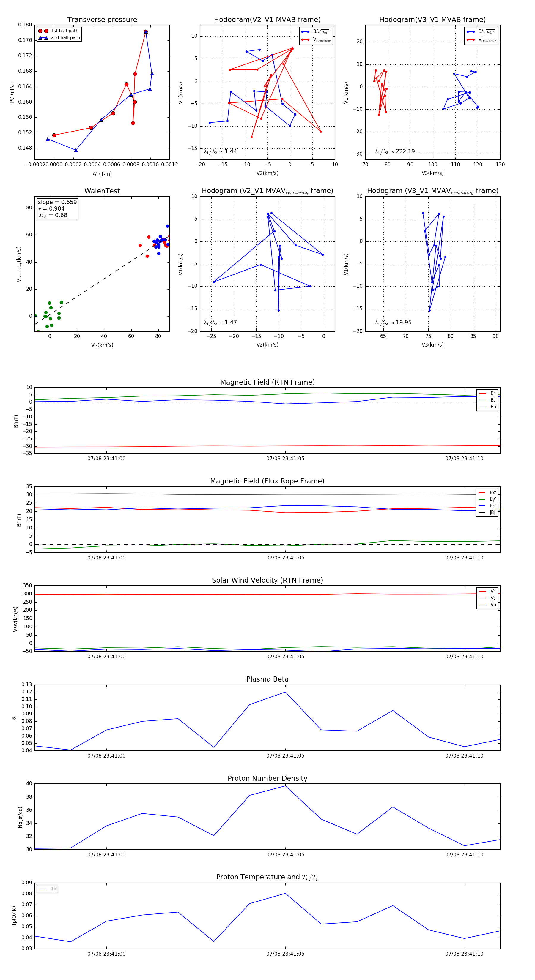
Task: Click the Proton Number Density title
Action: 267,778
